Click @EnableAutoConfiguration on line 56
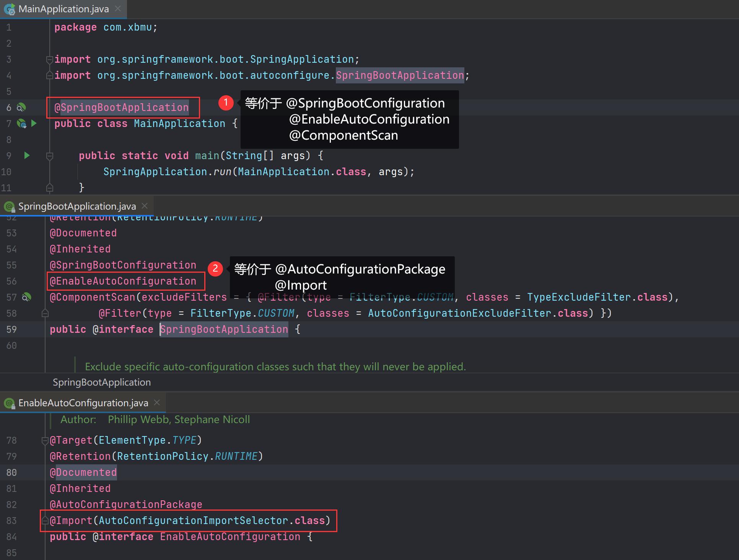Screen dimensions: 739x560 [x=123, y=281]
